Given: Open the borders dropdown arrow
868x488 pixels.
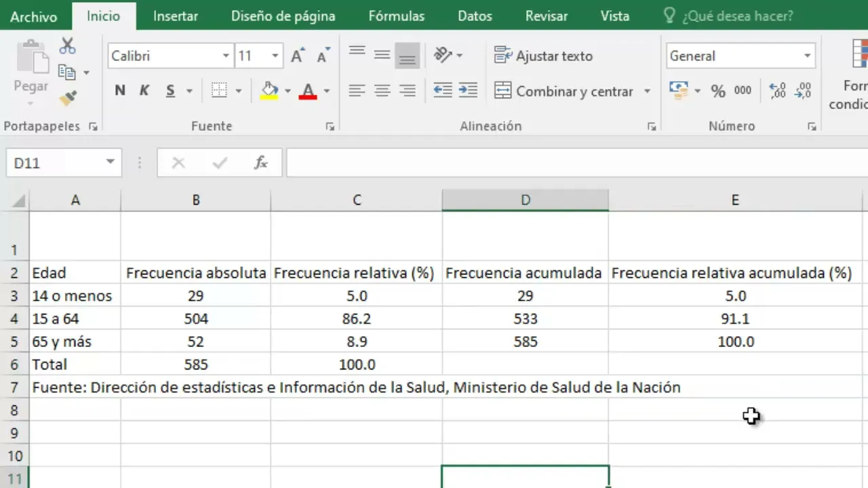Looking at the screenshot, I should point(238,91).
